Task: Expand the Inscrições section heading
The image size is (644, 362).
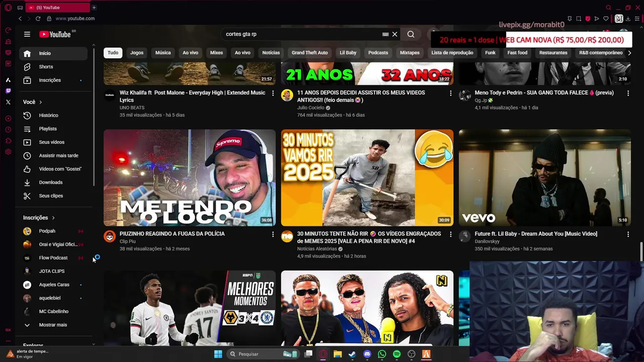Action: [39, 218]
